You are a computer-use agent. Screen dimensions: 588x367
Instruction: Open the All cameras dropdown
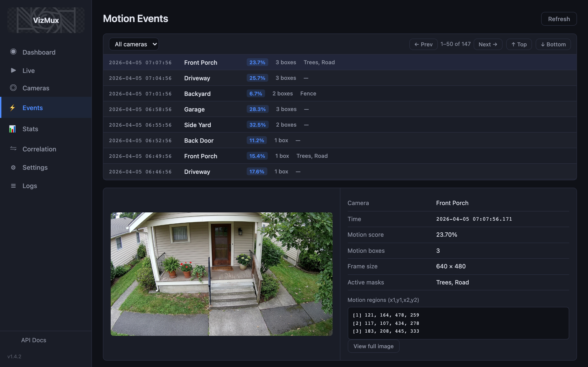pos(134,44)
